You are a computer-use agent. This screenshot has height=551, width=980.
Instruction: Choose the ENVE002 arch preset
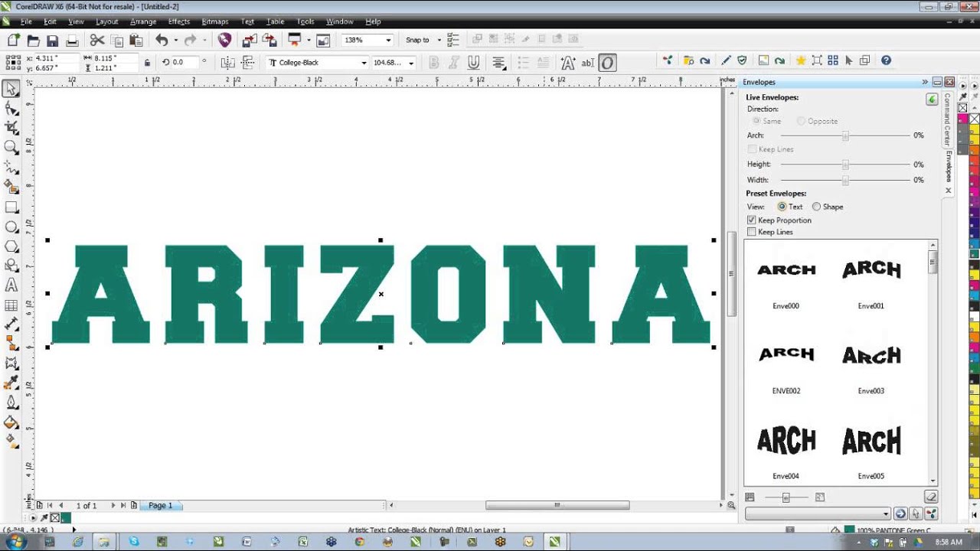click(786, 354)
